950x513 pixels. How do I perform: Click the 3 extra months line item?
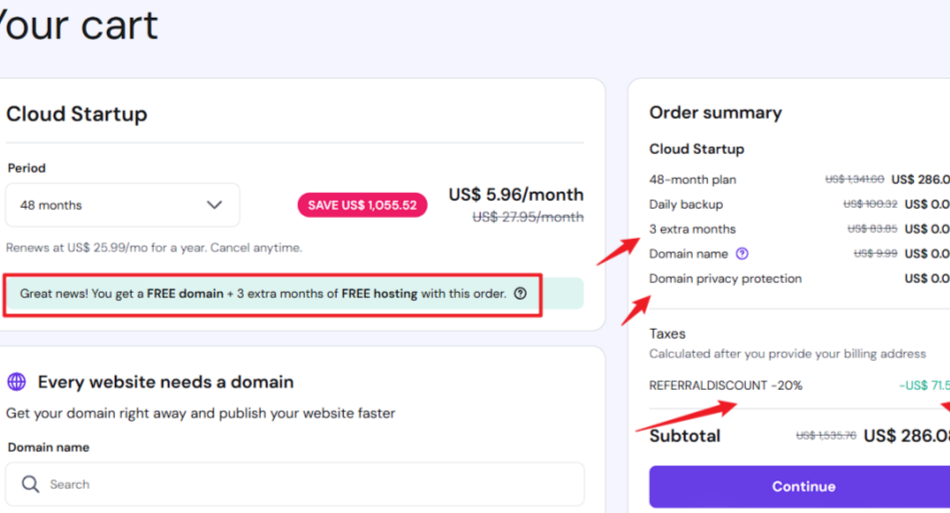692,229
